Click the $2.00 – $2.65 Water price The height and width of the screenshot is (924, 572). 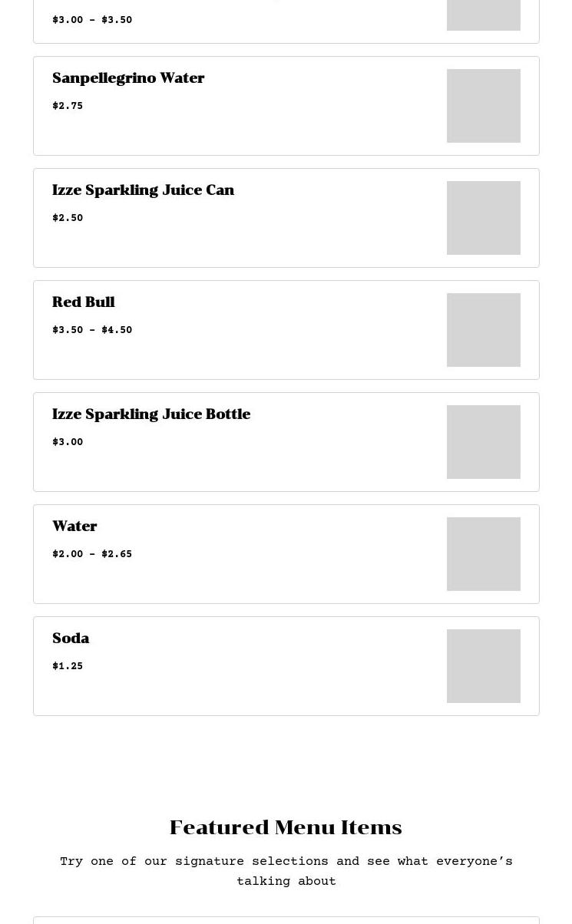coord(92,554)
